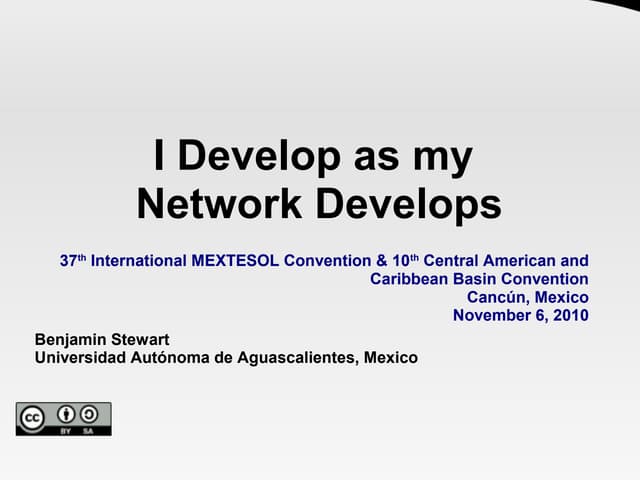640x480 pixels.
Task: Click the word "Network" in the title
Action: 220,204
